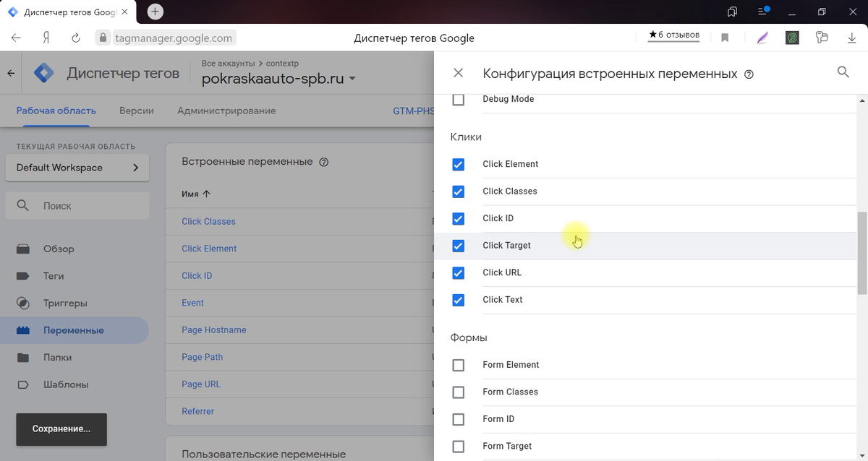Open the Event variable link

click(192, 303)
